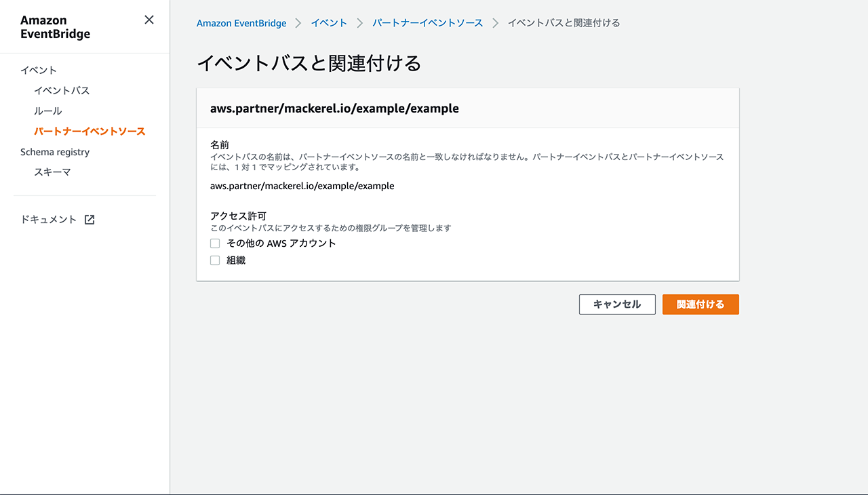868x495 pixels.
Task: Open the ドキュメント link in sidebar
Action: pos(49,220)
